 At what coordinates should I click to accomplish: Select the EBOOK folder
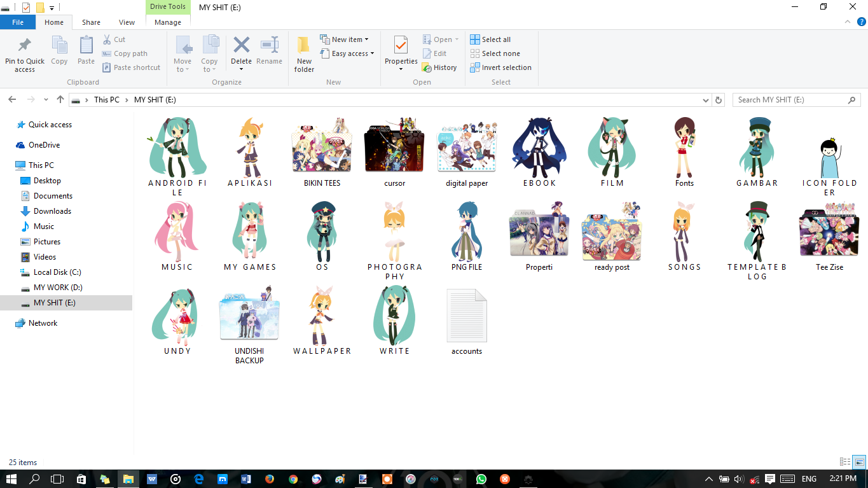click(539, 153)
